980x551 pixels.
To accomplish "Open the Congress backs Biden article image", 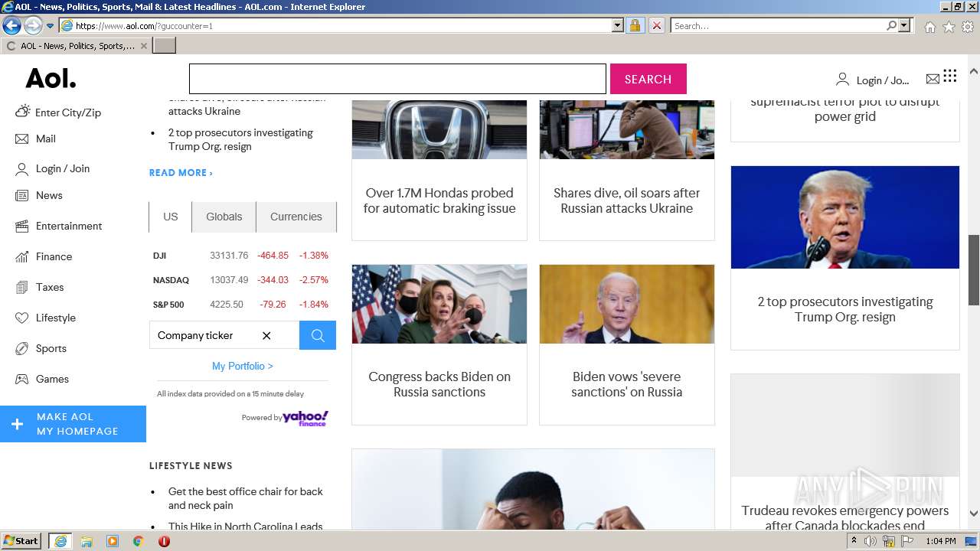I will 439,304.
